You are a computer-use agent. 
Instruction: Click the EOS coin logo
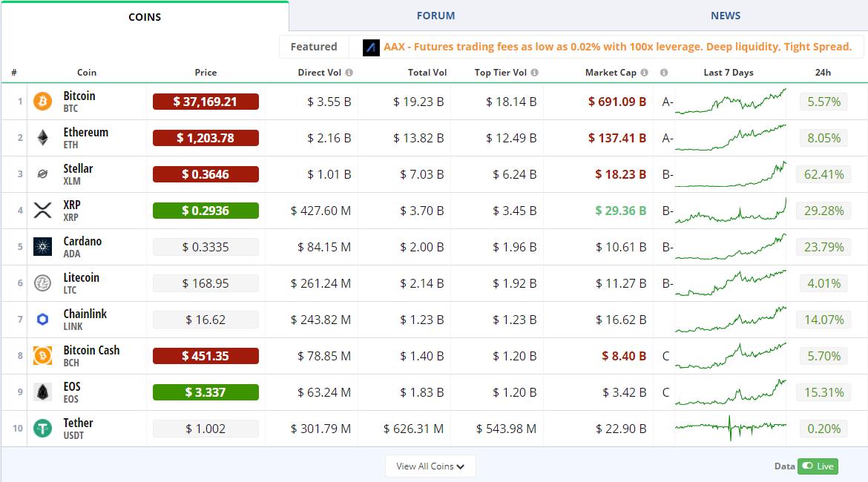[42, 392]
